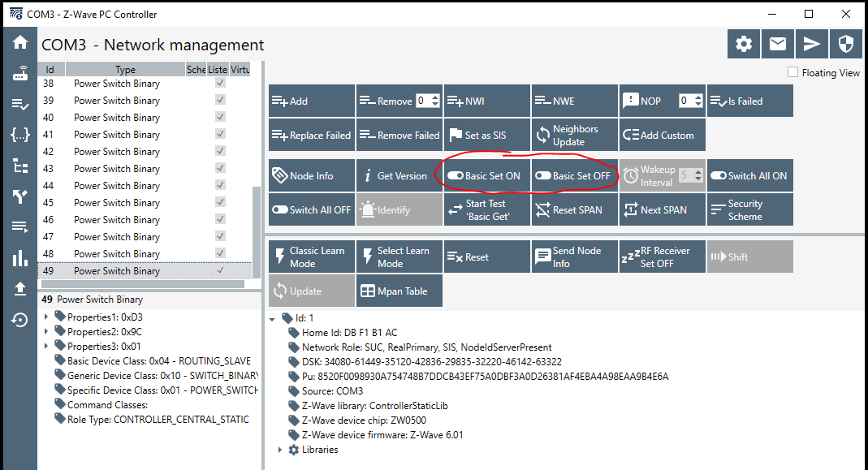
Task: Click Replace Failed button
Action: coord(312,135)
